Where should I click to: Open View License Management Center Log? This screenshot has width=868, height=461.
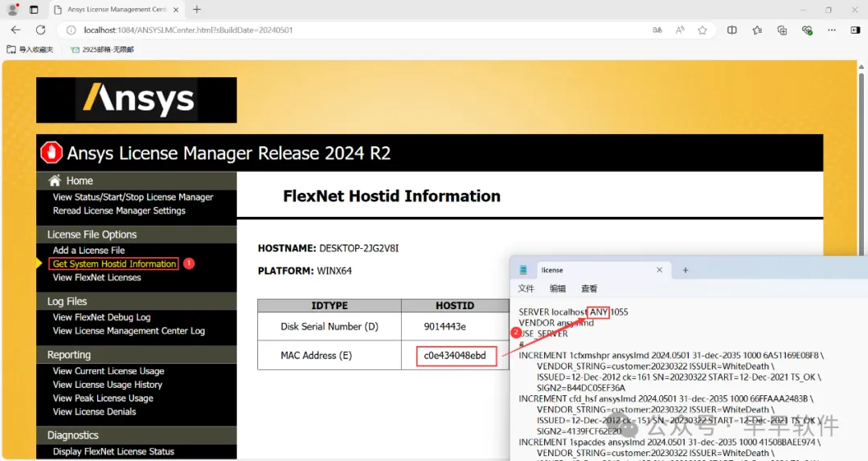[x=129, y=330]
